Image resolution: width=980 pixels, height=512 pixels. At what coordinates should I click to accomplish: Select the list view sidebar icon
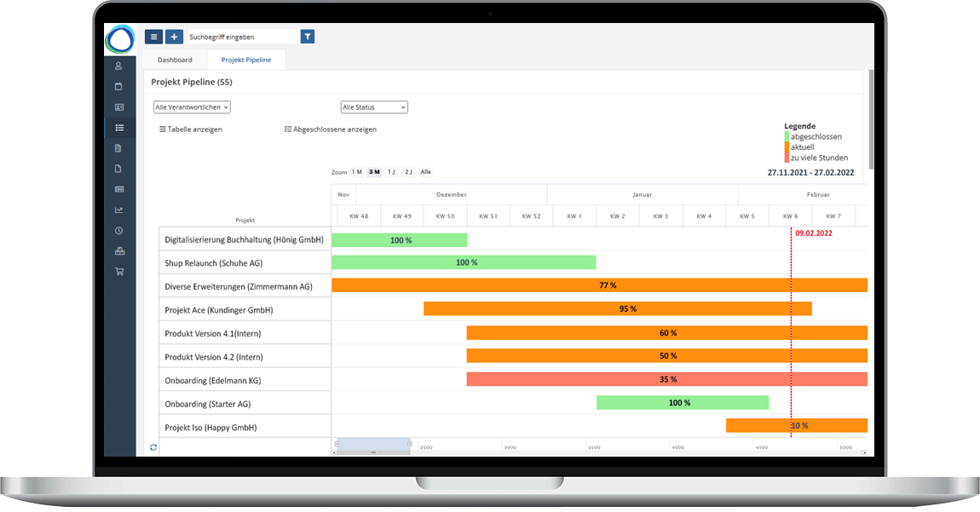coord(119,128)
